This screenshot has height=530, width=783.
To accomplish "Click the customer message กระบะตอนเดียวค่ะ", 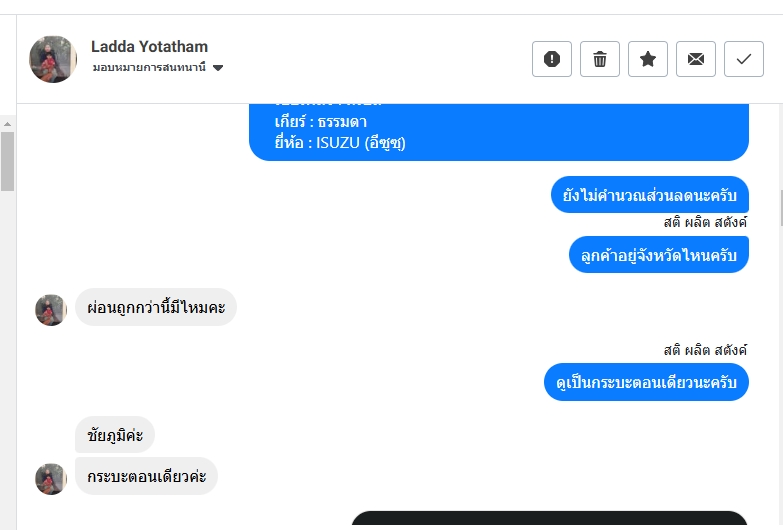I will 146,476.
